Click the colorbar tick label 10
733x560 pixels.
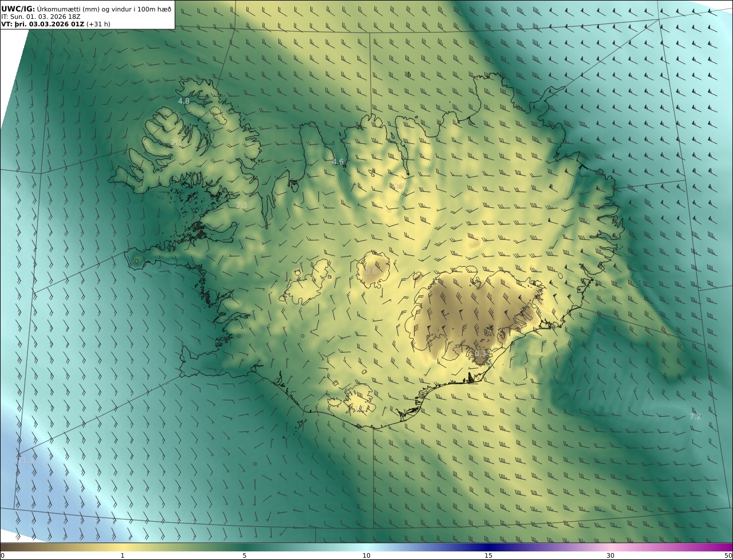click(366, 556)
